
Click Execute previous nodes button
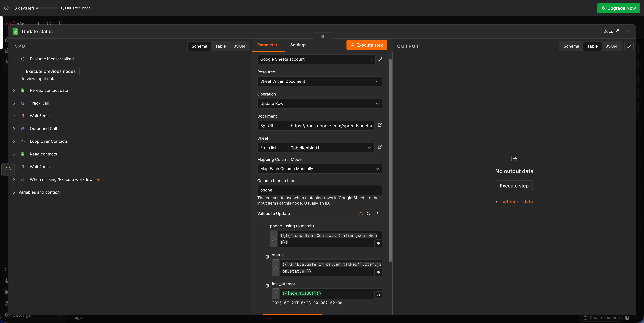(51, 71)
